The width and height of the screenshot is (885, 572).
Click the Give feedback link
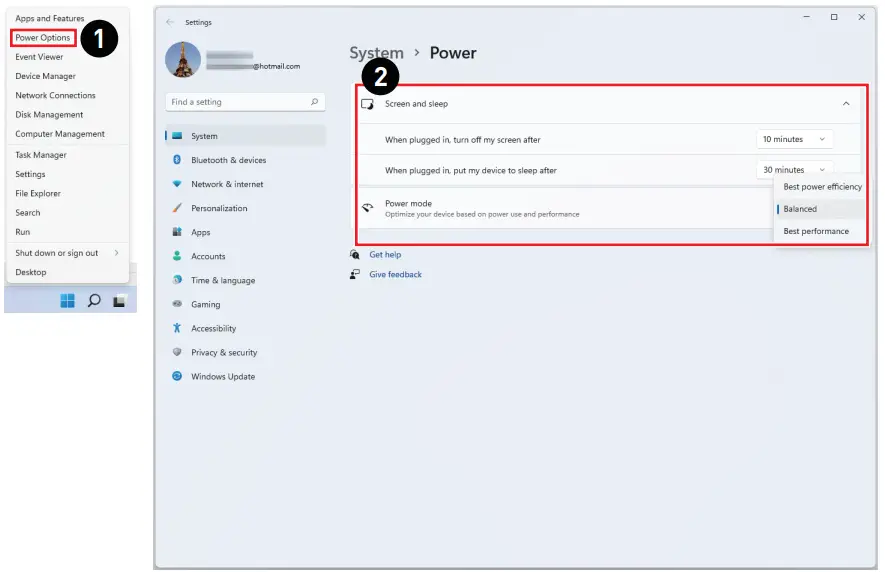pyautogui.click(x=395, y=274)
